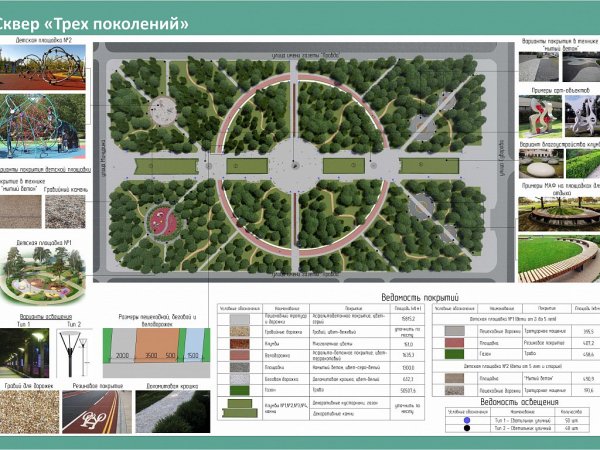This screenshot has width=600, height=450.
Task: Open the rubber bike lane coating photo
Action: [x=97, y=412]
